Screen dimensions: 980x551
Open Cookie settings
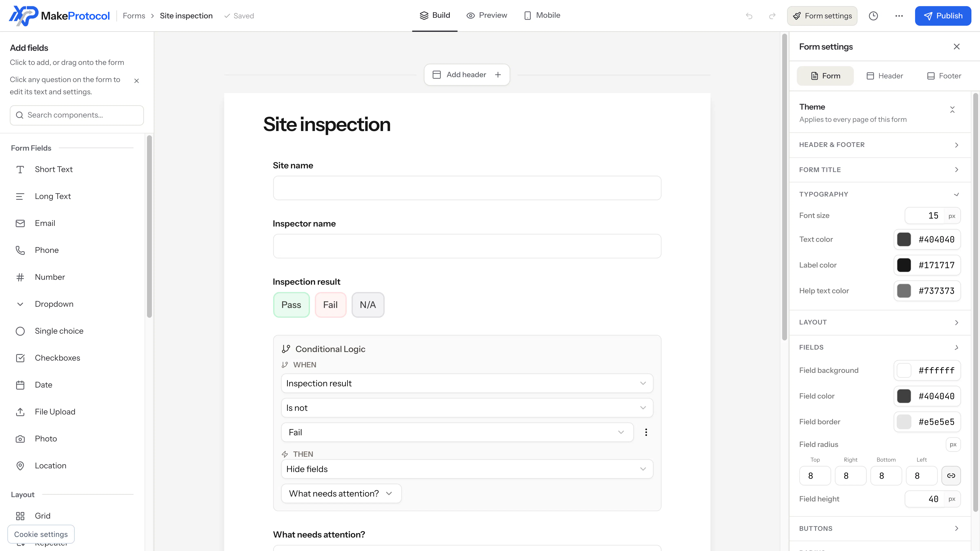pos(41,534)
